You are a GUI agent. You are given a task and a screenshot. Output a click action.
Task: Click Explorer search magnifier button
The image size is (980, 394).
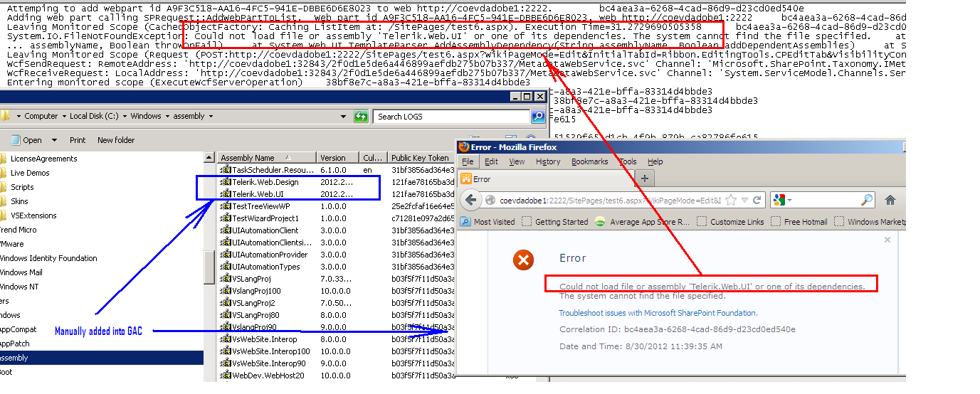[537, 116]
